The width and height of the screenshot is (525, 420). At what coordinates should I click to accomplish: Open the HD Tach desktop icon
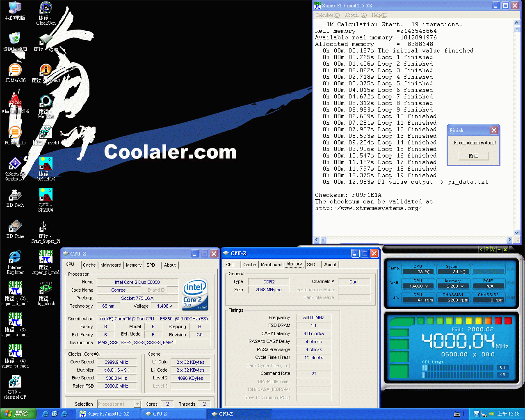pyautogui.click(x=15, y=198)
